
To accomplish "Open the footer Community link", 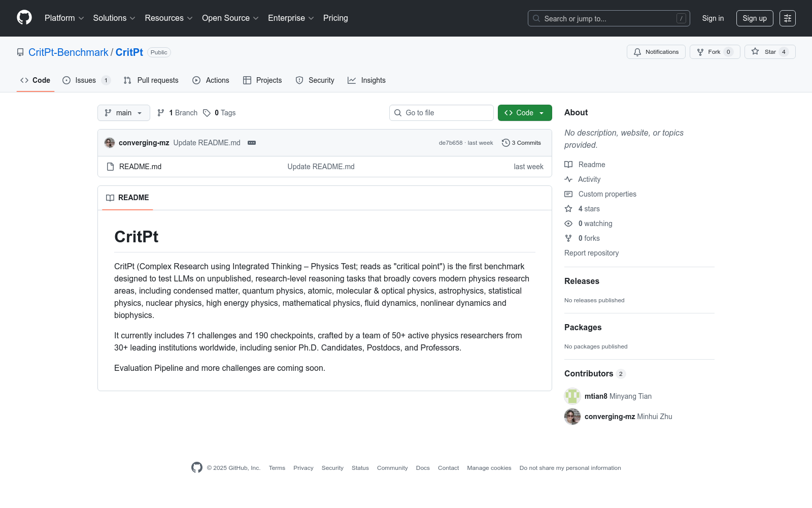I will [392, 468].
